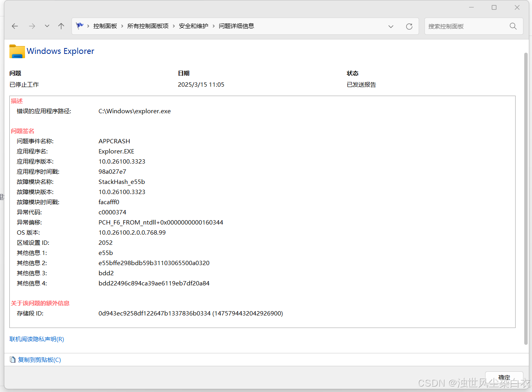This screenshot has width=532, height=392.
Task: Expand chevron after 安全和维护 breadcrumb
Action: click(213, 26)
